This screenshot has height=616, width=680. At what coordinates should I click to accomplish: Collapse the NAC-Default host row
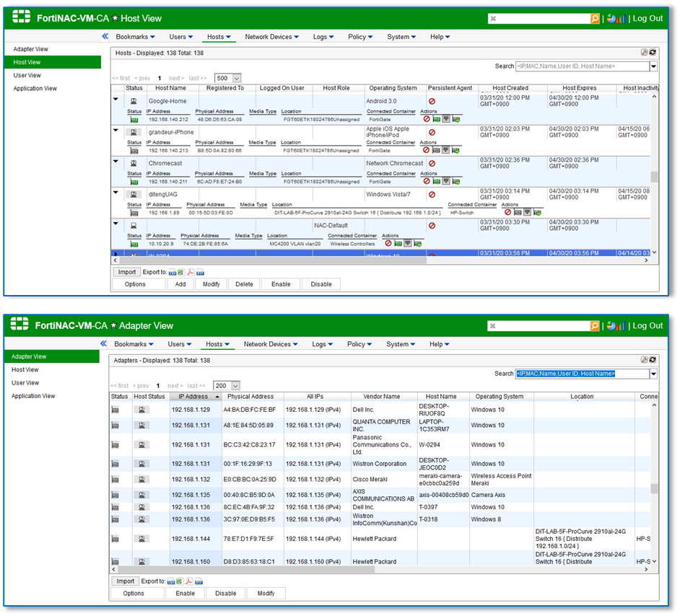coord(115,224)
